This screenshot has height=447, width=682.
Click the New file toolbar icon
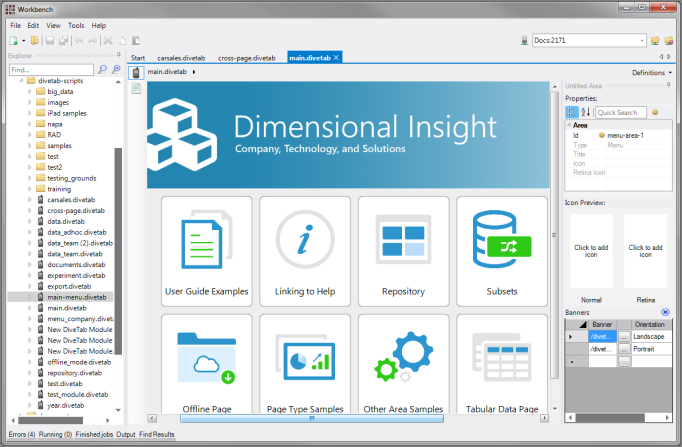pyautogui.click(x=13, y=40)
